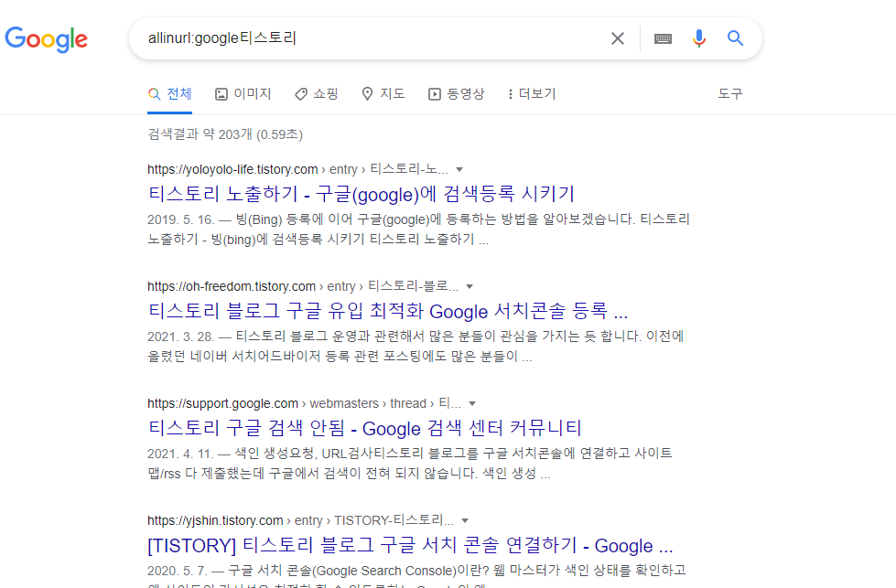Viewport: 896px width, 588px height.
Task: Click snippet text dated 2021. 4. 11.
Action: pyautogui.click(x=410, y=463)
